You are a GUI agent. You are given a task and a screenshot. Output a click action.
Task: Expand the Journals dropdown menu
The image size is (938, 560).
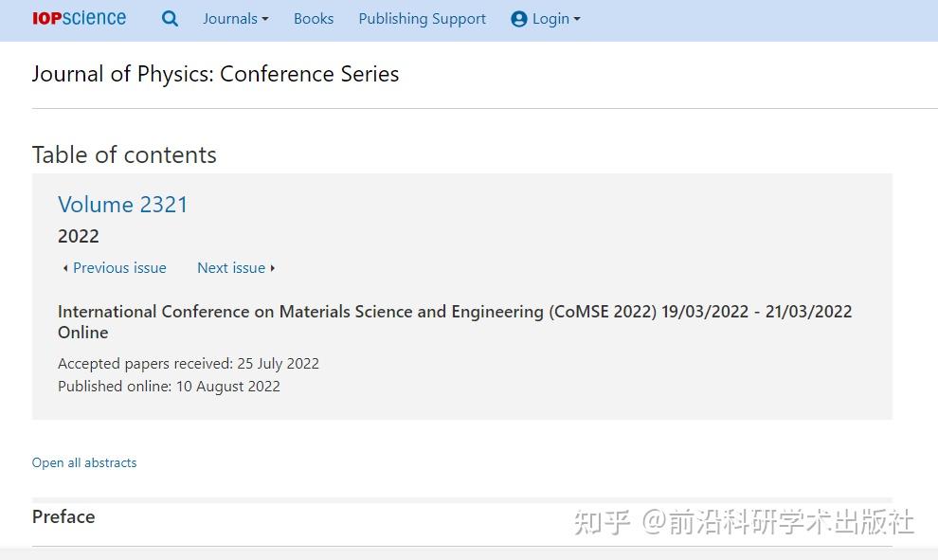click(x=235, y=19)
